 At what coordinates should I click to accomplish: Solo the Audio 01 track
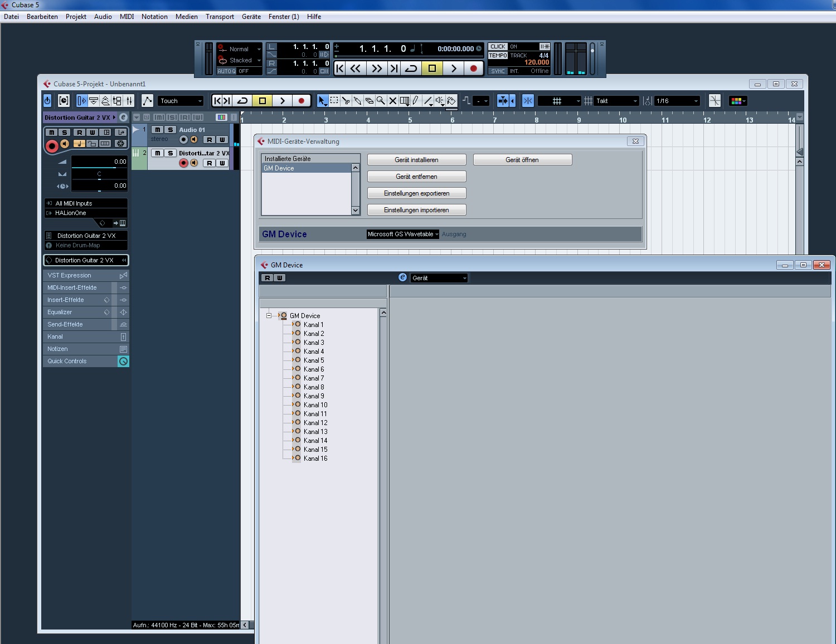[x=171, y=130]
